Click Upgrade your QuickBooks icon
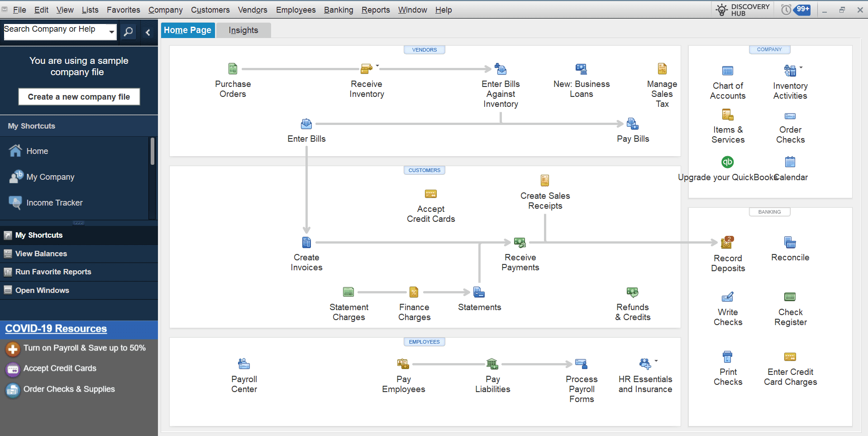 pos(728,162)
